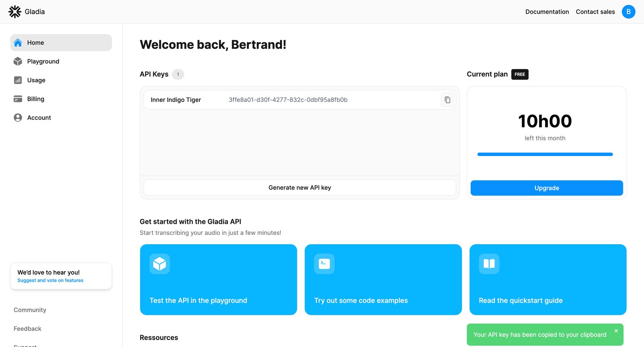Click the FREE plan badge
Viewport: 644px width, 347px height.
coord(520,74)
